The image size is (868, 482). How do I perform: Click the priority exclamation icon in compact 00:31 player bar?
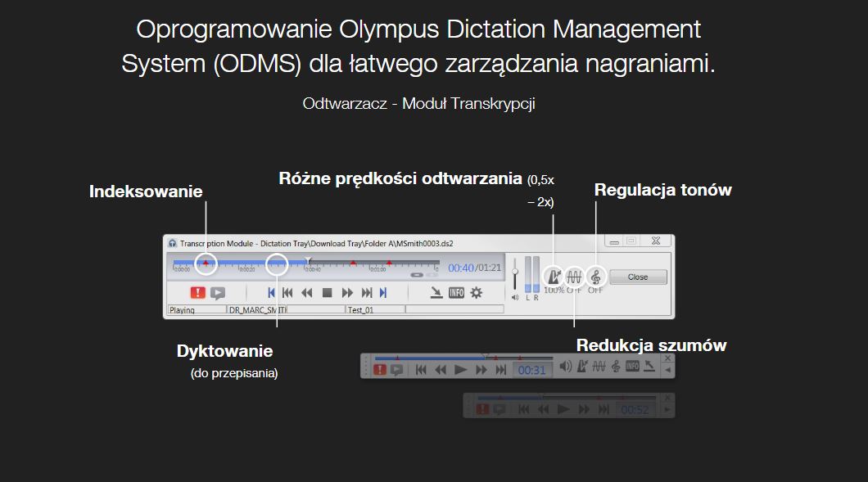tap(380, 369)
